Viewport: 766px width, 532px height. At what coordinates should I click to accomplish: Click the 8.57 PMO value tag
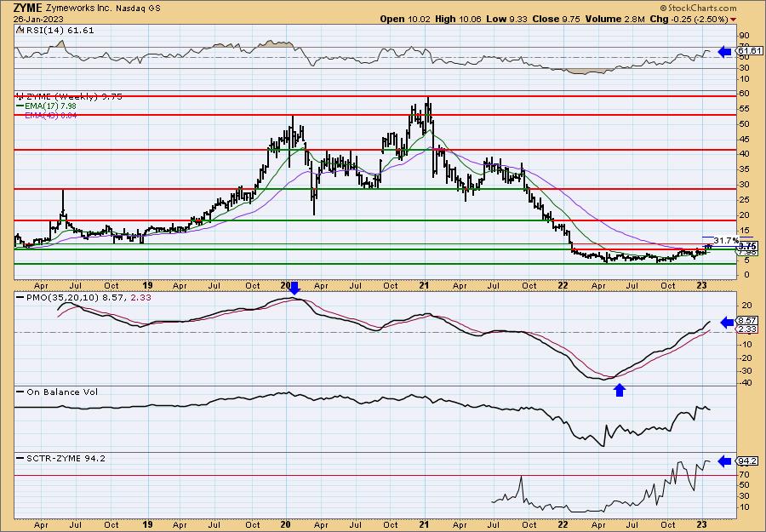[x=747, y=321]
